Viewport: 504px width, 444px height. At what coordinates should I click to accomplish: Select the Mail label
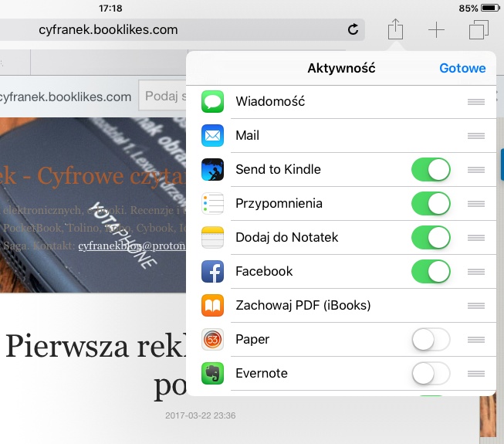click(247, 135)
